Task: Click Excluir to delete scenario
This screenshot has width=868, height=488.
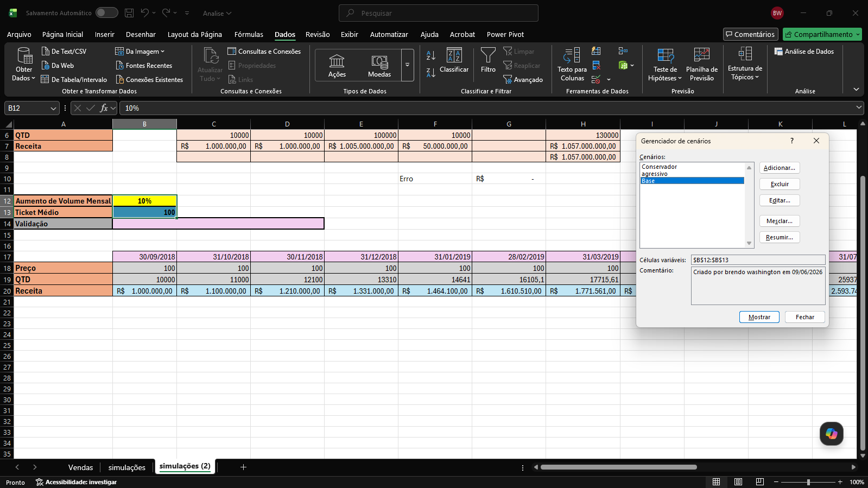Action: click(x=779, y=184)
